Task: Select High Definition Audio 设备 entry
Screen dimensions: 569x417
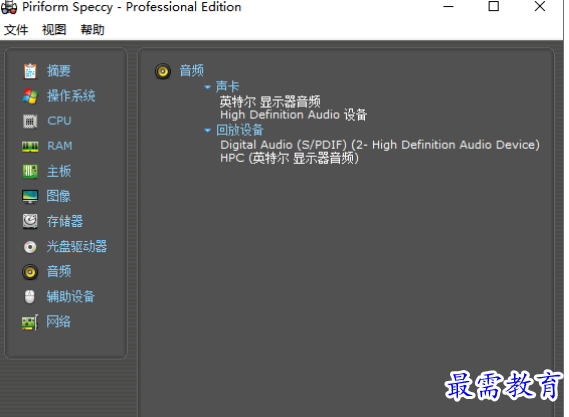Action: click(x=294, y=115)
